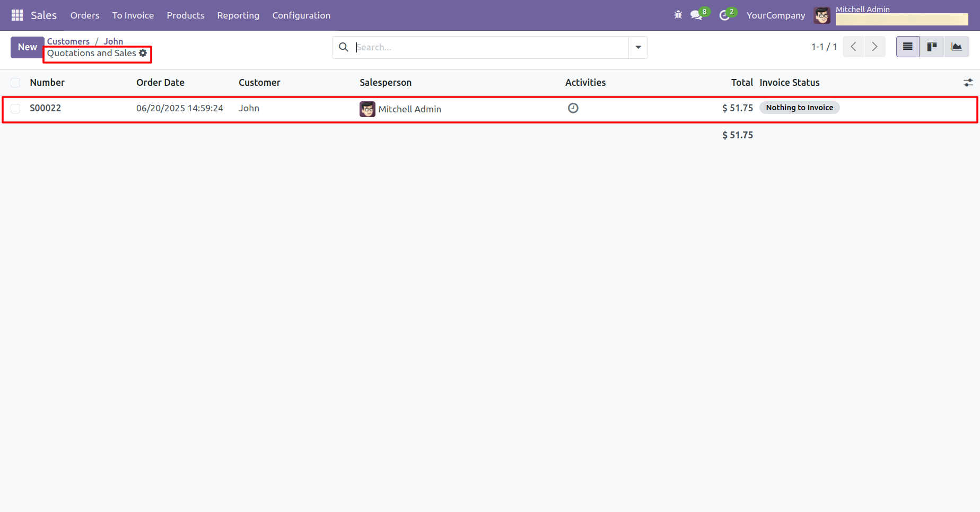Image resolution: width=980 pixels, height=512 pixels.
Task: Tick the checkbox for order S00022
Action: pyautogui.click(x=15, y=109)
